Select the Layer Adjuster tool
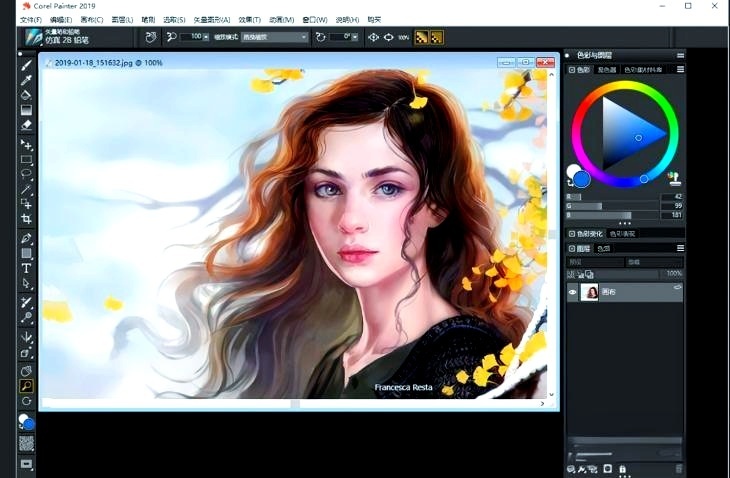This screenshot has width=730, height=478. tap(26, 145)
